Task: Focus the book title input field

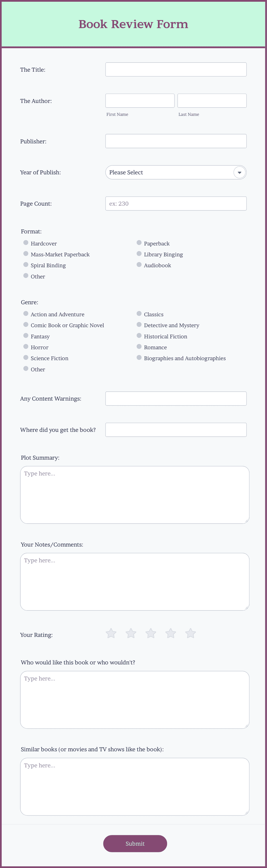Action: pos(176,69)
